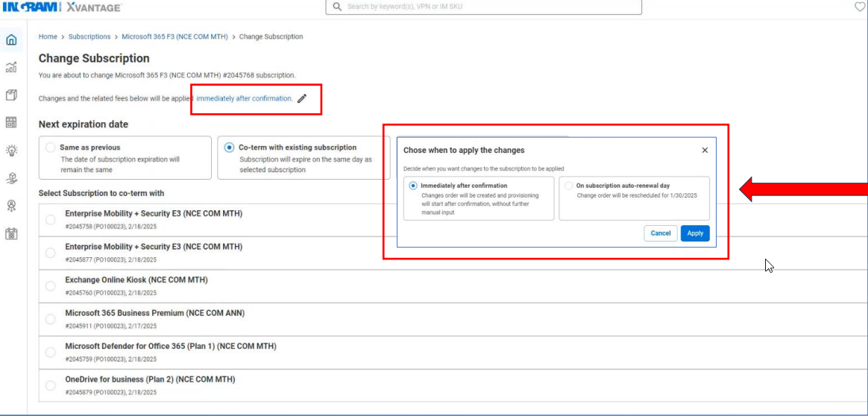The width and height of the screenshot is (868, 416).
Task: Click the Chose when to apply the changes title
Action: click(x=464, y=150)
